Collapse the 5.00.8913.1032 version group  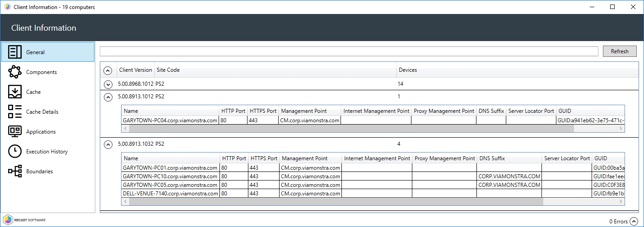click(x=108, y=144)
